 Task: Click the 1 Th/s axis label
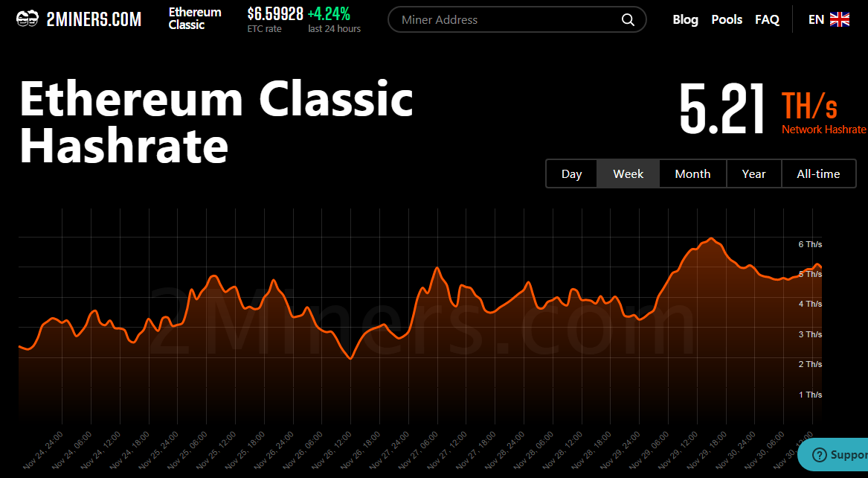pyautogui.click(x=810, y=395)
